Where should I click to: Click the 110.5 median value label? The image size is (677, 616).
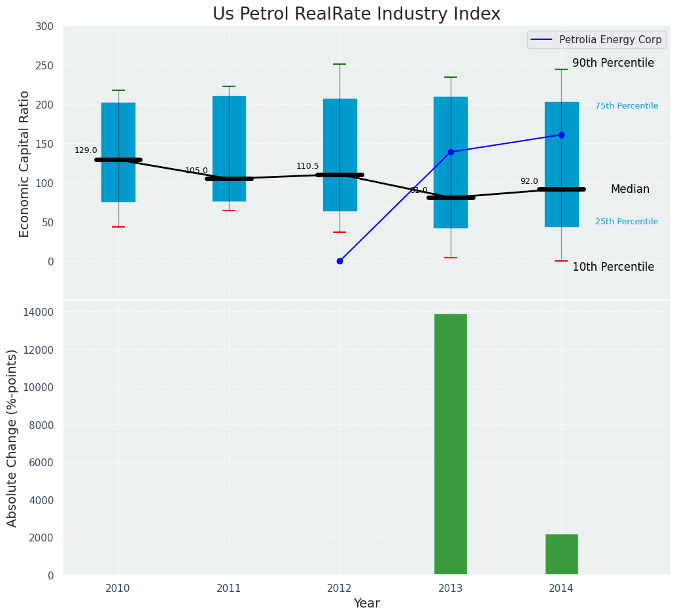pyautogui.click(x=307, y=166)
